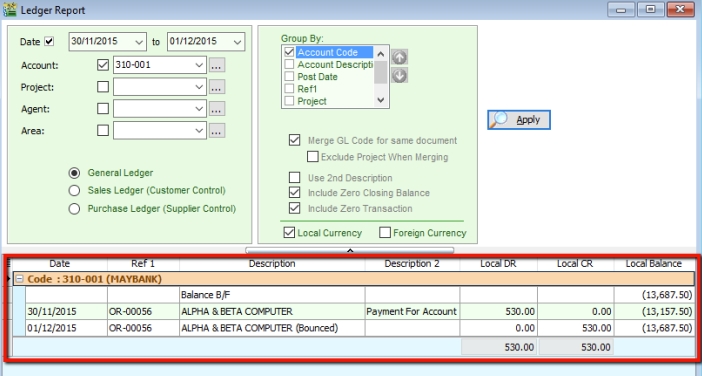Click the Description 2 column header
The image size is (702, 376).
(412, 264)
